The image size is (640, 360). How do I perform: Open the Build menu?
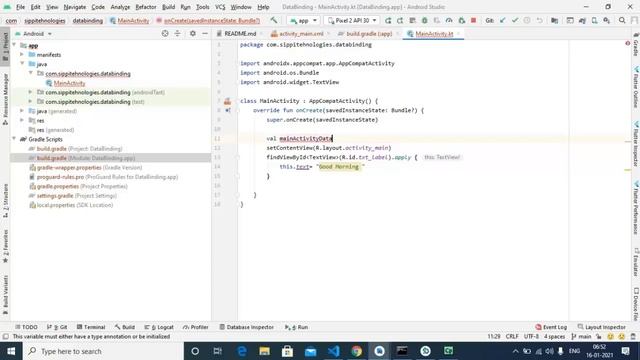(168, 7)
